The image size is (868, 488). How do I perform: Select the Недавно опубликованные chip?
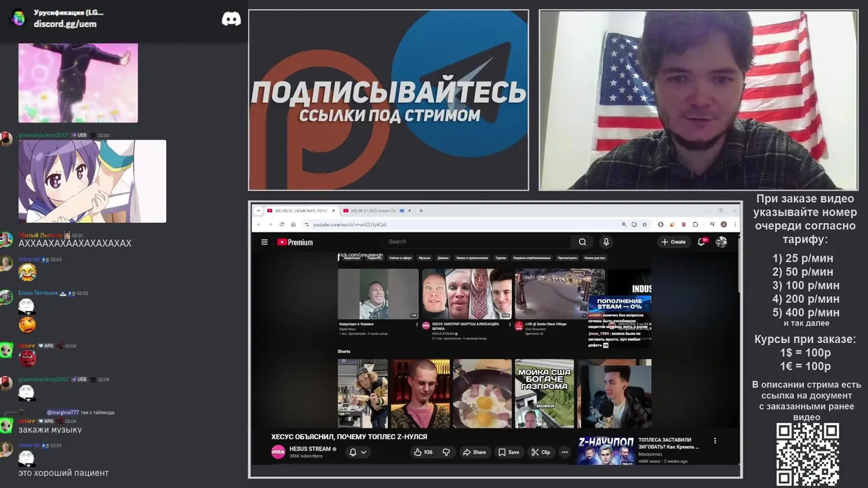[x=532, y=258]
